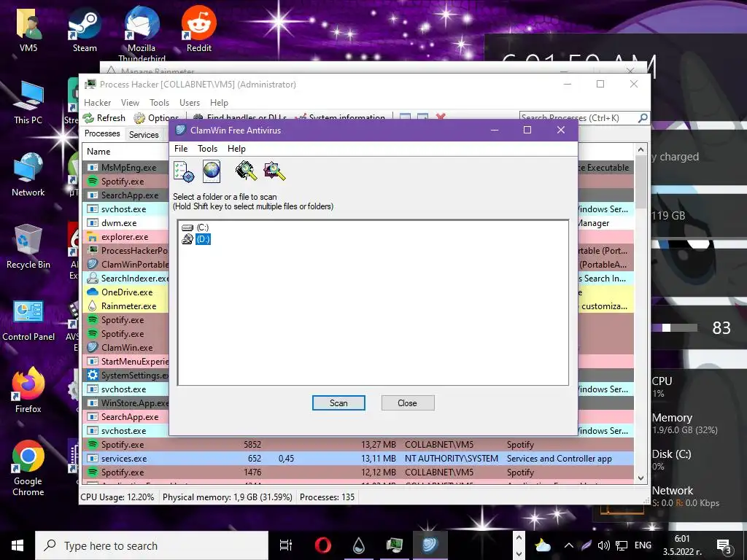Click the network tray icon
Viewport: 747px width, 560px height.
tap(622, 545)
